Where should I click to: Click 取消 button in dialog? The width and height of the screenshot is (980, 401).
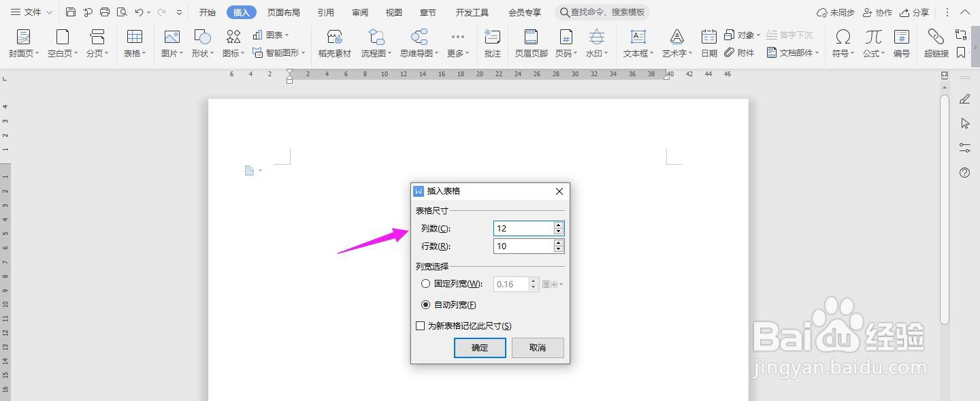pos(538,347)
